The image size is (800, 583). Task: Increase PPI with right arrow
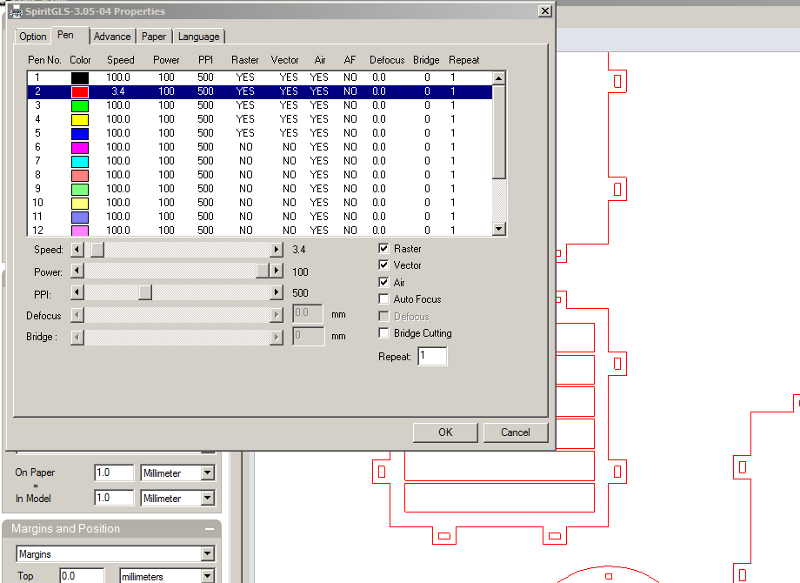[x=276, y=292]
